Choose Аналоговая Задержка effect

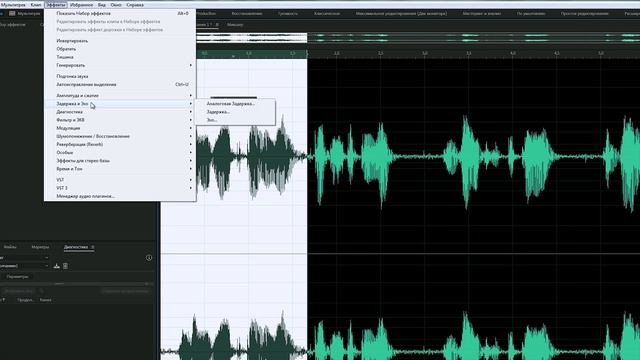pos(236,104)
